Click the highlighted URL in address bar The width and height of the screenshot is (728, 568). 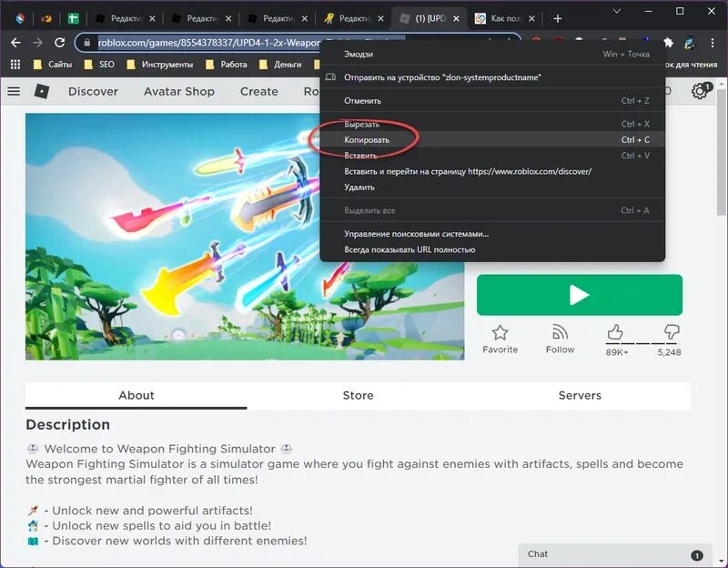coord(209,43)
